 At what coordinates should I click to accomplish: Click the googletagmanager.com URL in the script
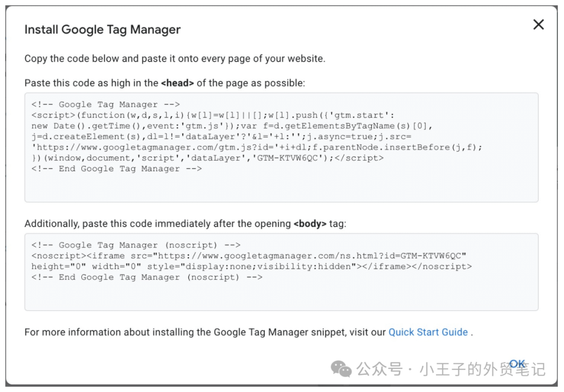(x=131, y=147)
